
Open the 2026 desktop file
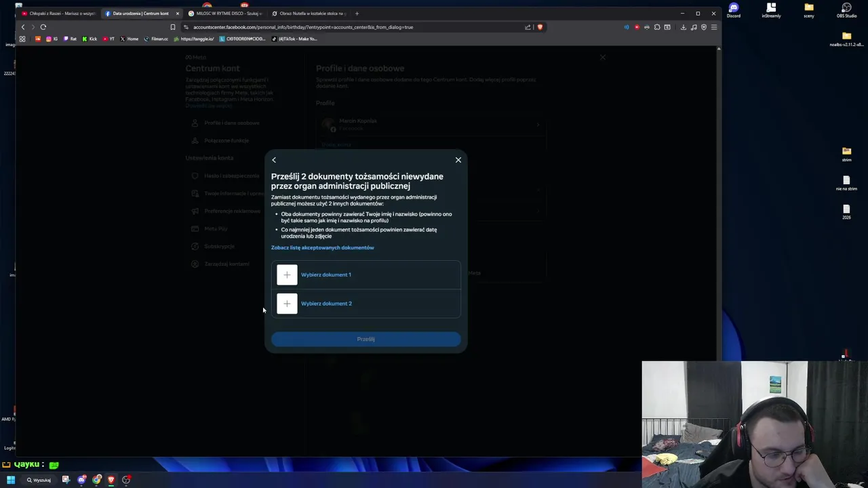point(846,211)
